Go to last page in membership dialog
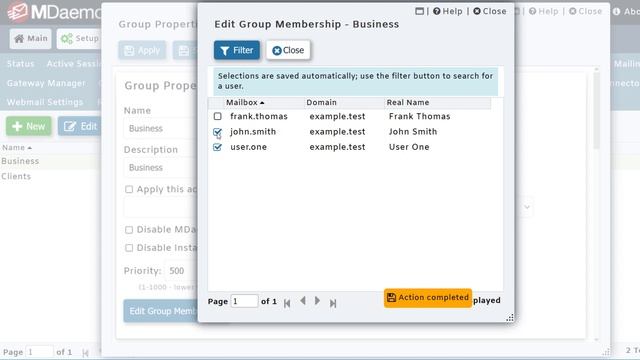 333,303
